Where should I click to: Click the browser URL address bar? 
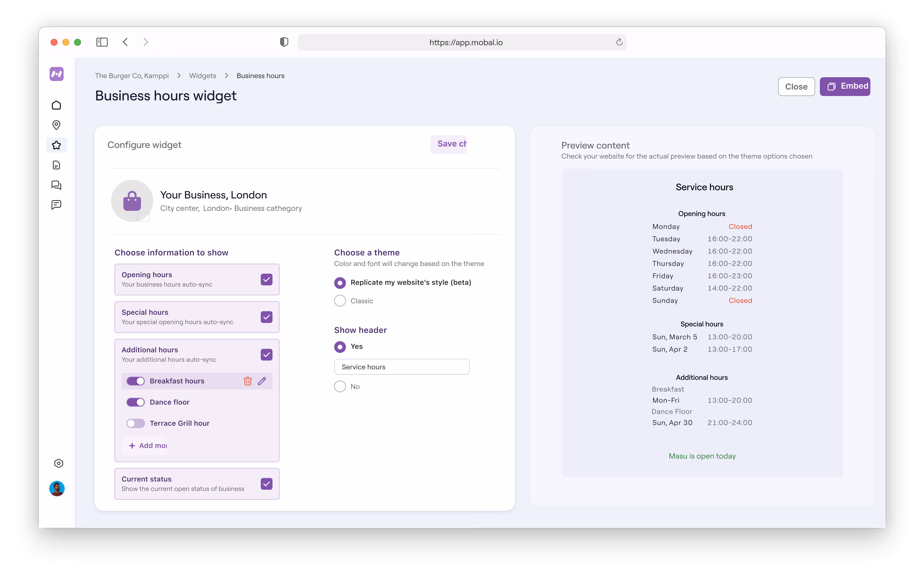click(462, 42)
